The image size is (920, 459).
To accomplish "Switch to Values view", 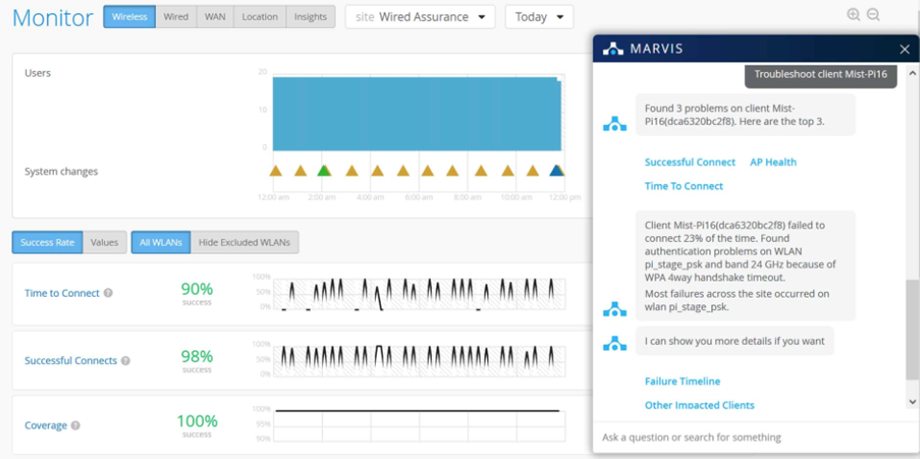I will 104,242.
